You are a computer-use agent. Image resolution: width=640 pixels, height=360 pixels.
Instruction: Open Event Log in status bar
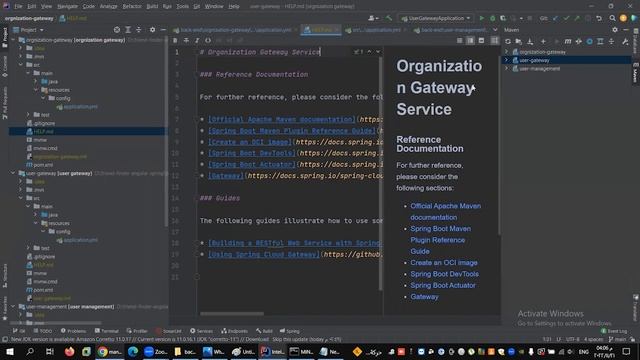[x=614, y=331]
